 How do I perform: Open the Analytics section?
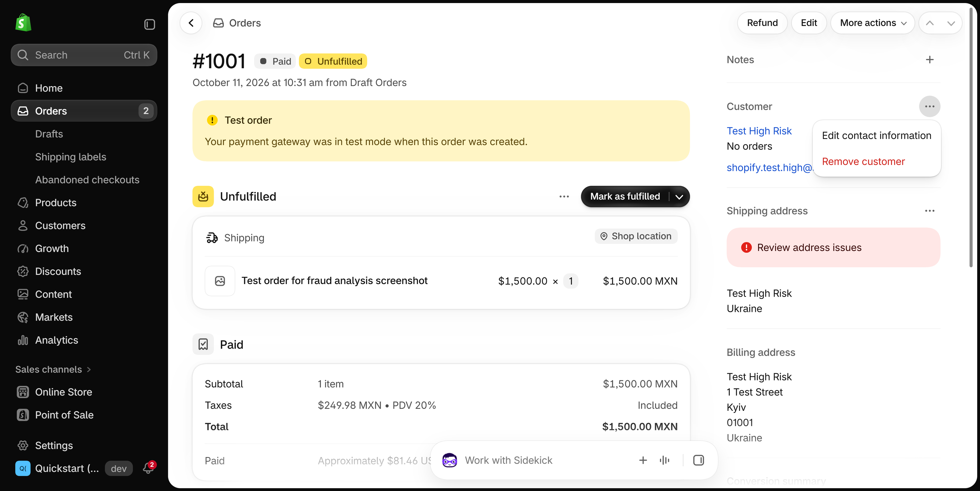pos(84,340)
